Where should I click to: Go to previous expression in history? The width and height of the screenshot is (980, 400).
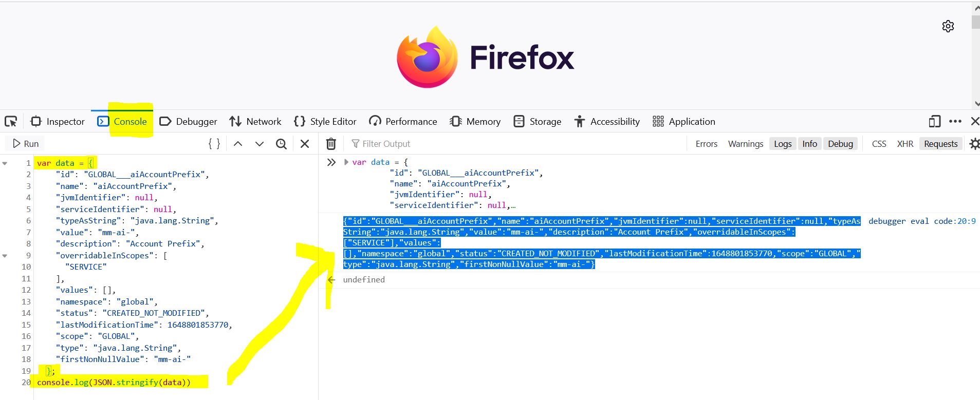(238, 144)
